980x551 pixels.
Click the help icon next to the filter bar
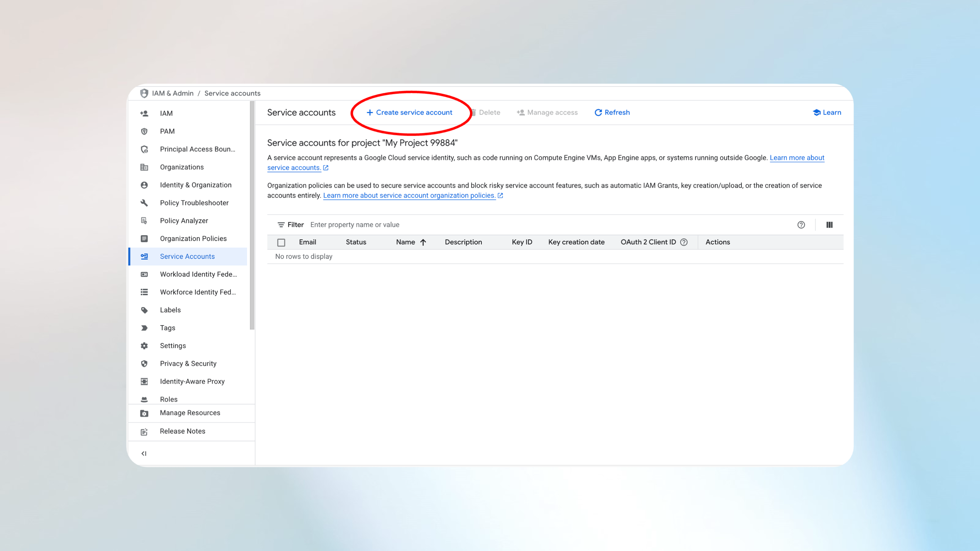pyautogui.click(x=801, y=225)
